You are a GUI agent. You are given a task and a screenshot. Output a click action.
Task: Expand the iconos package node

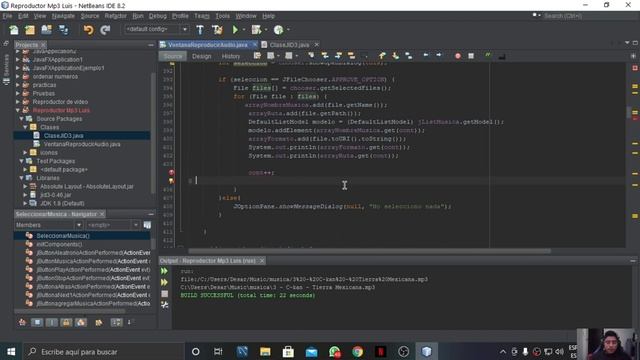pos(25,153)
